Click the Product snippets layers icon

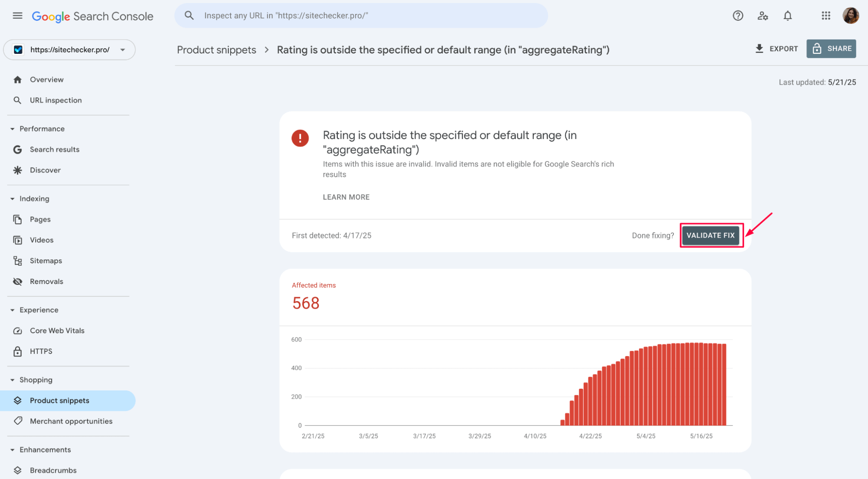coord(17,400)
